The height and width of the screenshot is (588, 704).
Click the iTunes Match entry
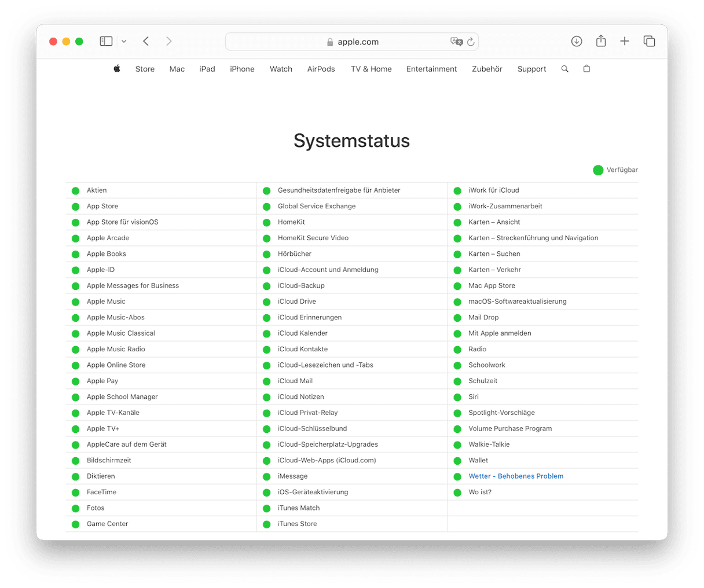coord(299,508)
